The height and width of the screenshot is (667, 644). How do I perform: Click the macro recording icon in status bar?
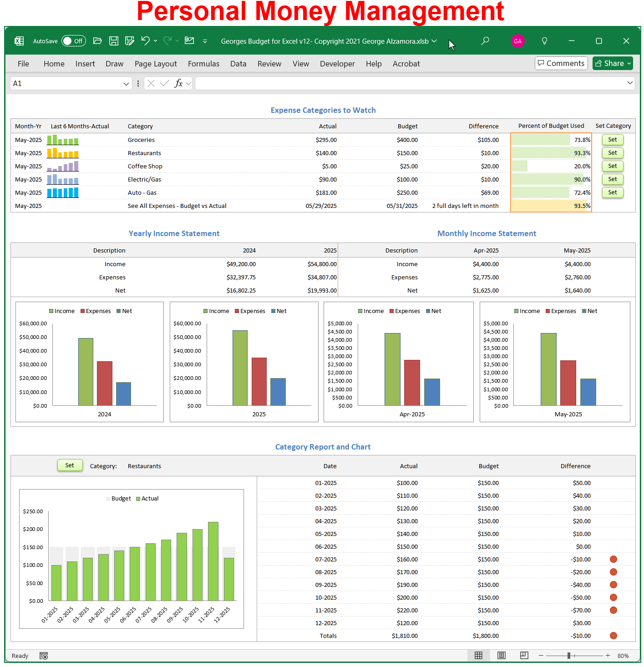pos(44,656)
